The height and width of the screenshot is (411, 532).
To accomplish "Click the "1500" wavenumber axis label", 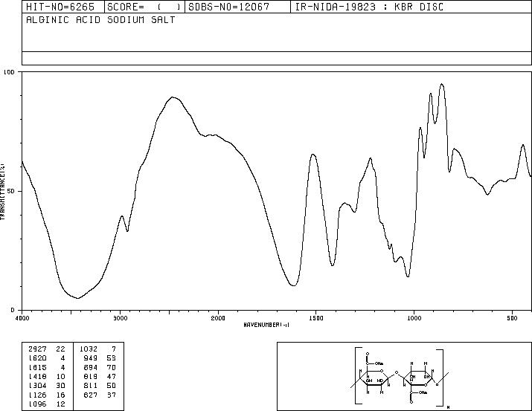I will (x=316, y=318).
